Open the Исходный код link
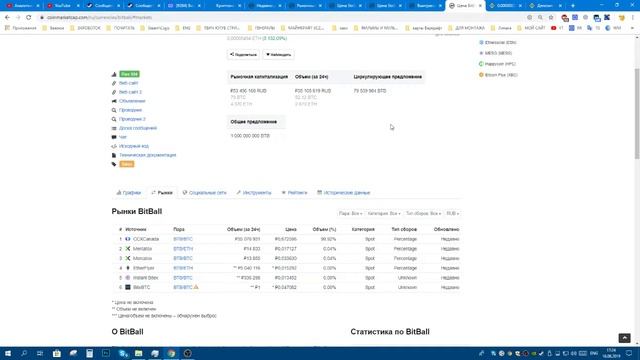This screenshot has height=360, width=640. coord(134,146)
